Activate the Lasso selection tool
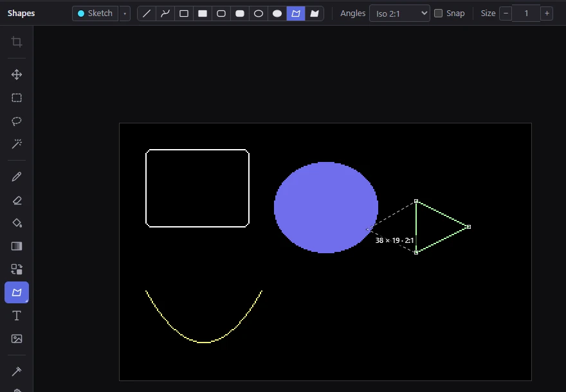The width and height of the screenshot is (566, 392). pos(17,121)
